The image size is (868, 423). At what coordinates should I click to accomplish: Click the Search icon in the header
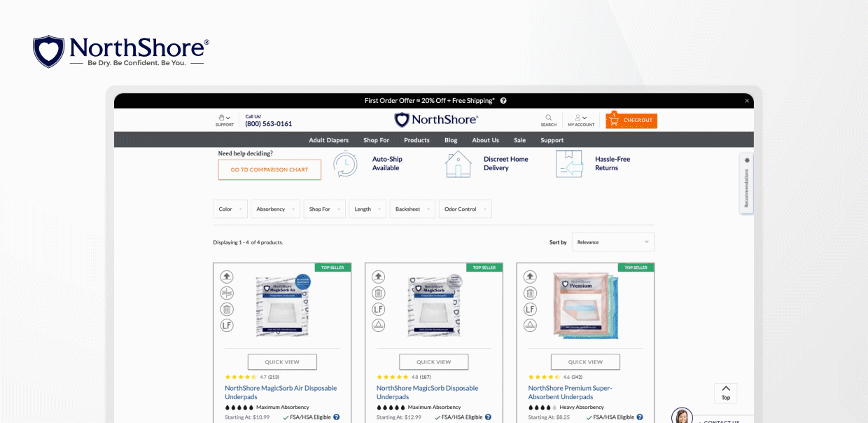click(549, 119)
